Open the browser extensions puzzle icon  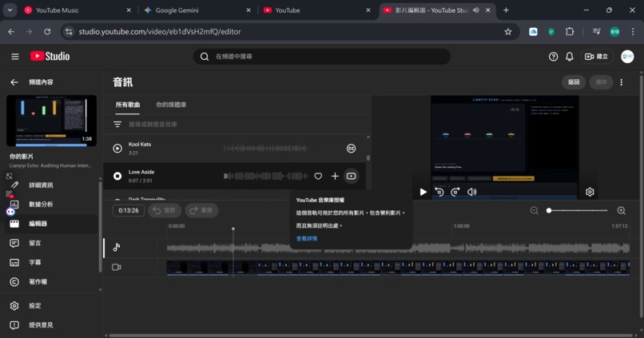pyautogui.click(x=570, y=32)
